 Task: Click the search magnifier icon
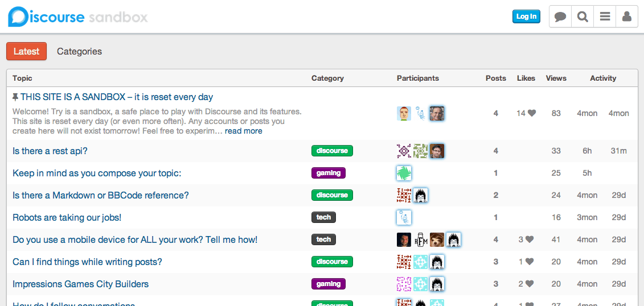coord(583,16)
